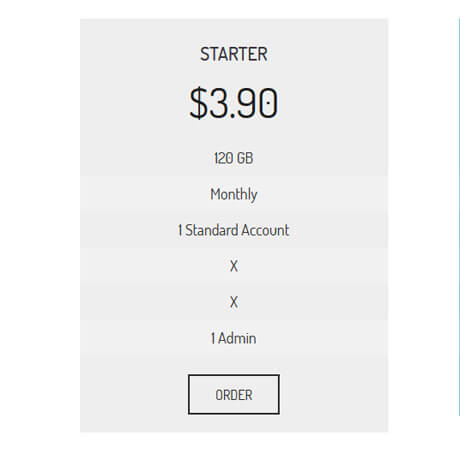Image resolution: width=460 pixels, height=460 pixels.
Task: Click the leading 1 in the Admin row
Action: pyautogui.click(x=213, y=338)
